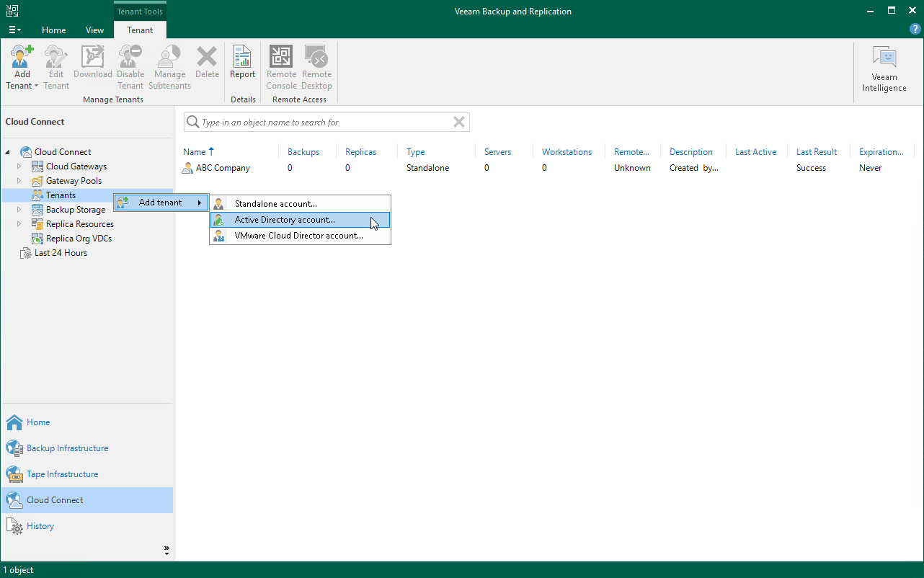Sort by the Replicas column header
This screenshot has height=578, width=924.
coord(361,152)
